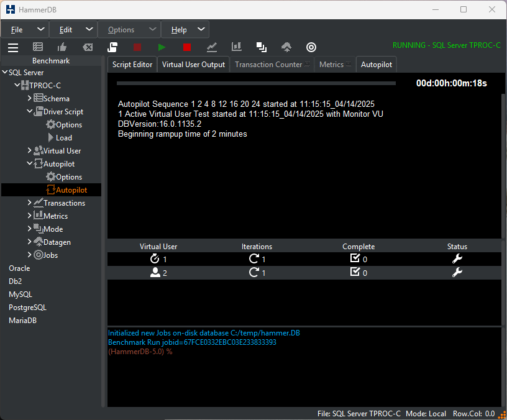Switch to the Transaction Counter tab
The width and height of the screenshot is (507, 420).
(x=272, y=65)
